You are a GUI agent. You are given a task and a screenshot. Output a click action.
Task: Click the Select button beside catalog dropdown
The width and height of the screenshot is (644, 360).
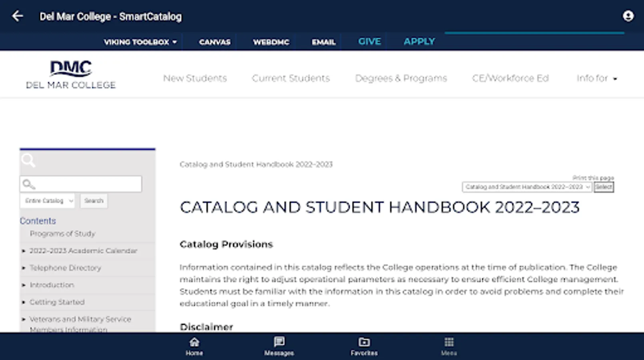[604, 187]
